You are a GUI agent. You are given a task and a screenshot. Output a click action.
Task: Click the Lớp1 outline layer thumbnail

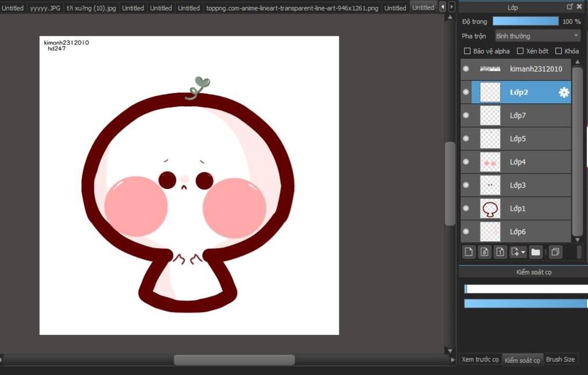coord(490,208)
